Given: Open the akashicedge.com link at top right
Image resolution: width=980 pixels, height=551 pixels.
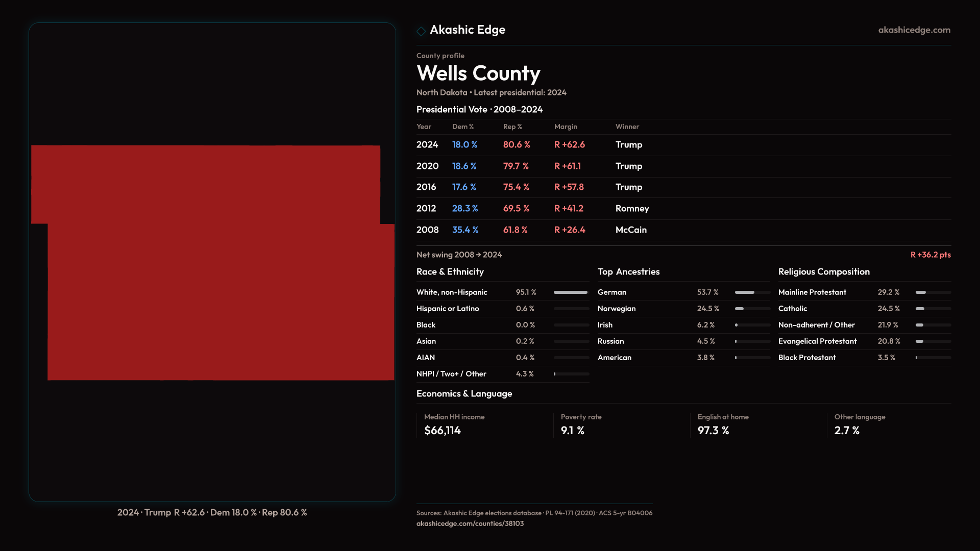Looking at the screenshot, I should pos(914,30).
